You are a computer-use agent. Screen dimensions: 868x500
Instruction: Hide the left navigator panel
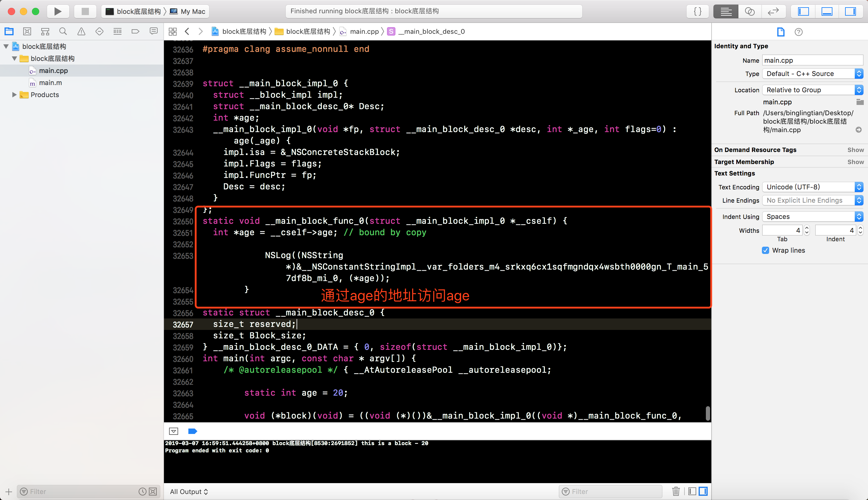click(803, 11)
